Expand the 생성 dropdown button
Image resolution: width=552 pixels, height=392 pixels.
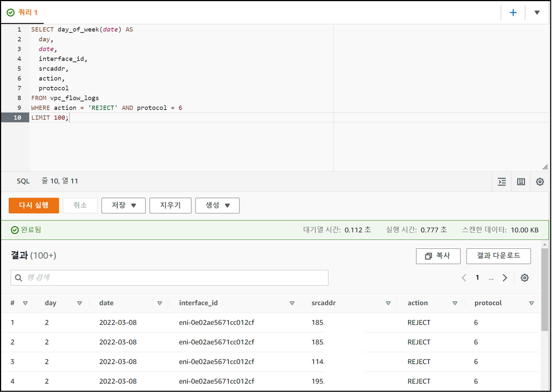[x=217, y=205]
